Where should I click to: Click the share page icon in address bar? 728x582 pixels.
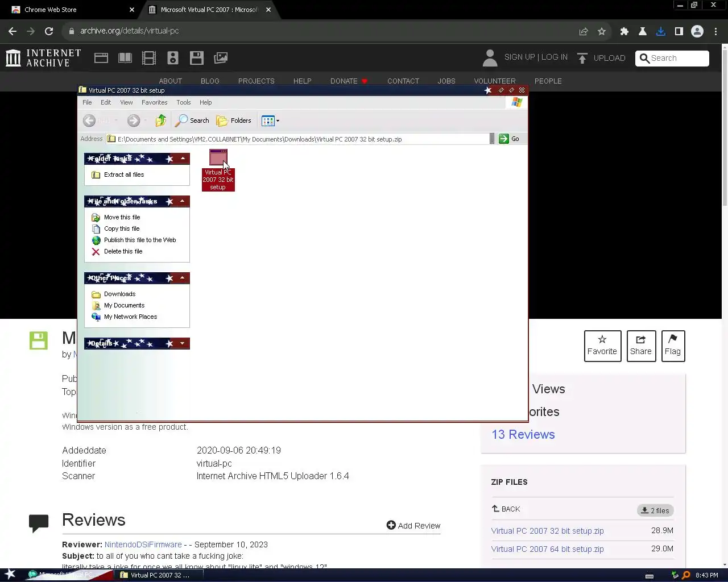tap(584, 31)
